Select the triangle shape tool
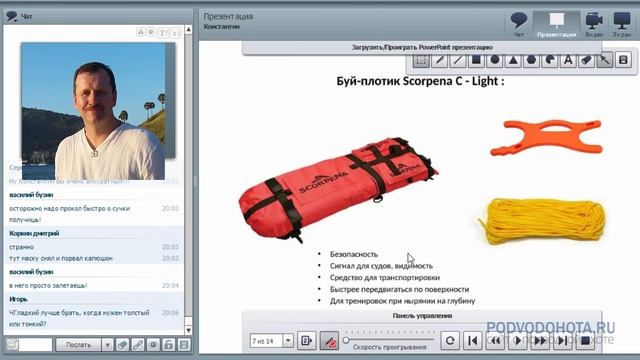The image size is (640, 360). click(513, 60)
